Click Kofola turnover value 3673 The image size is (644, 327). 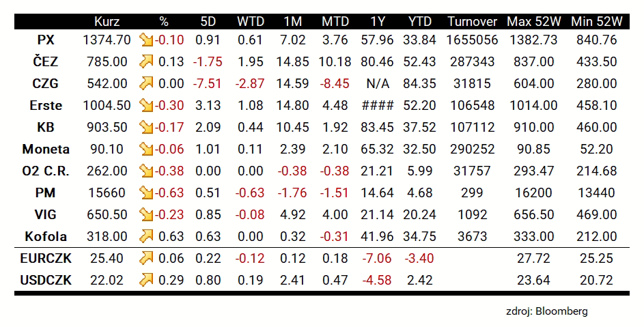(473, 236)
